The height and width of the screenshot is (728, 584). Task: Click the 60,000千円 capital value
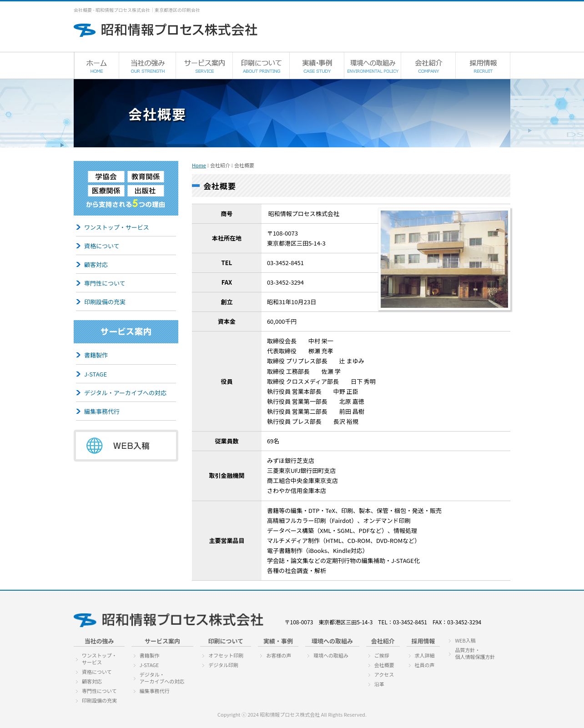coord(282,322)
